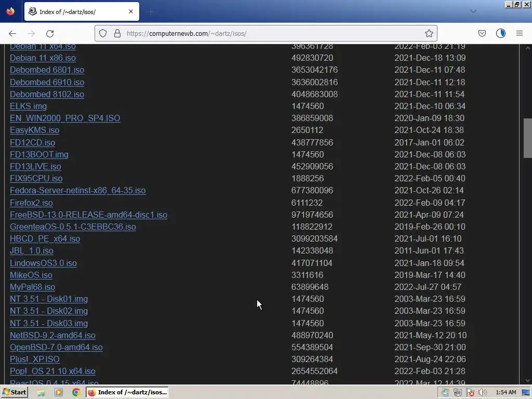This screenshot has width=532, height=399.
Task: Open the FD13BOOT.img link
Action: click(39, 154)
